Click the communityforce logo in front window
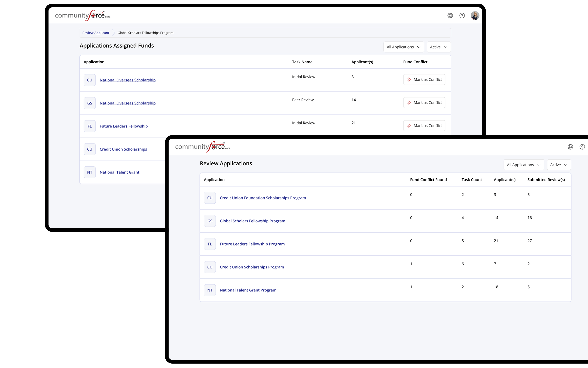This screenshot has width=588, height=368. pyautogui.click(x=202, y=147)
